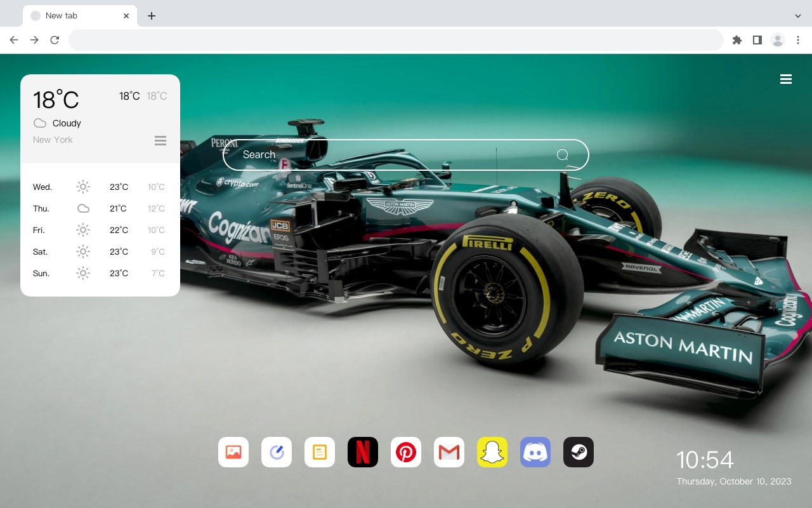Viewport: 812px width, 508px height.
Task: Open the Discord shortcut
Action: point(535,452)
